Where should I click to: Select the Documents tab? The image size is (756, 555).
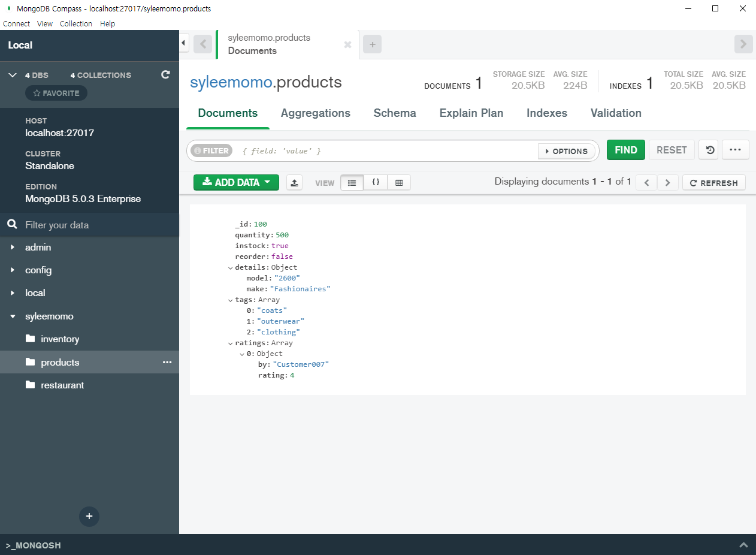coord(228,113)
